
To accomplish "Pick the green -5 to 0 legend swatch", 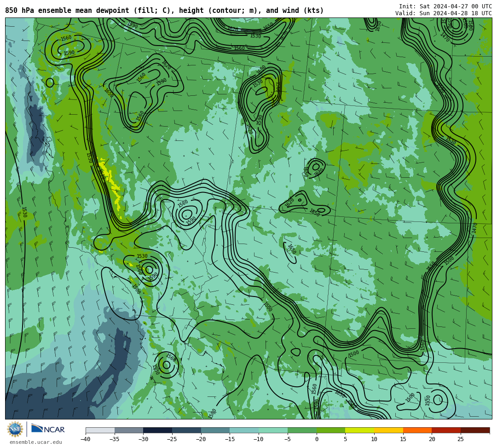I will click(302, 430).
